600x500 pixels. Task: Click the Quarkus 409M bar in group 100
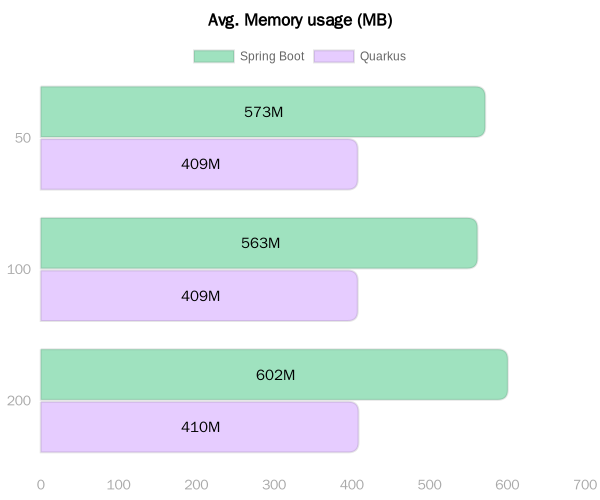(199, 296)
